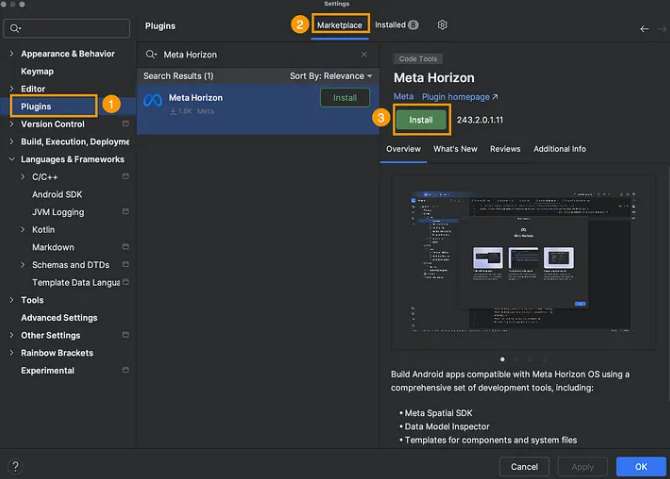Expand Other Settings chevron
This screenshot has width=670, height=479.
12,335
